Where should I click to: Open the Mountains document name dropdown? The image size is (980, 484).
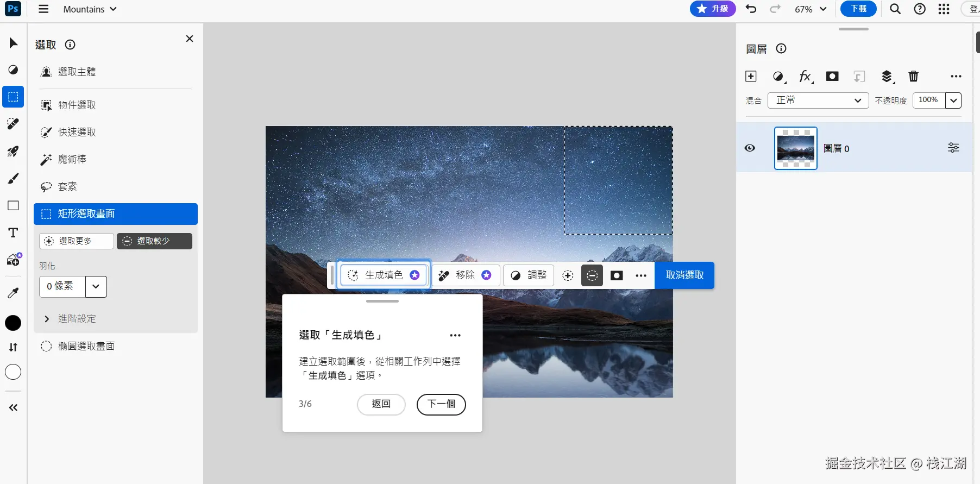click(x=90, y=9)
